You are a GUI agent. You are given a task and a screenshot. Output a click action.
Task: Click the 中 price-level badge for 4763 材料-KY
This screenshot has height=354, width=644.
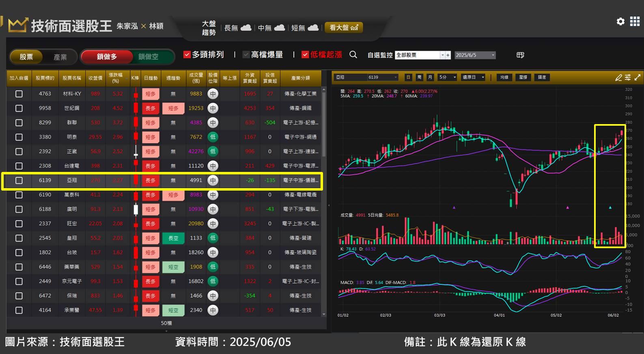point(213,94)
